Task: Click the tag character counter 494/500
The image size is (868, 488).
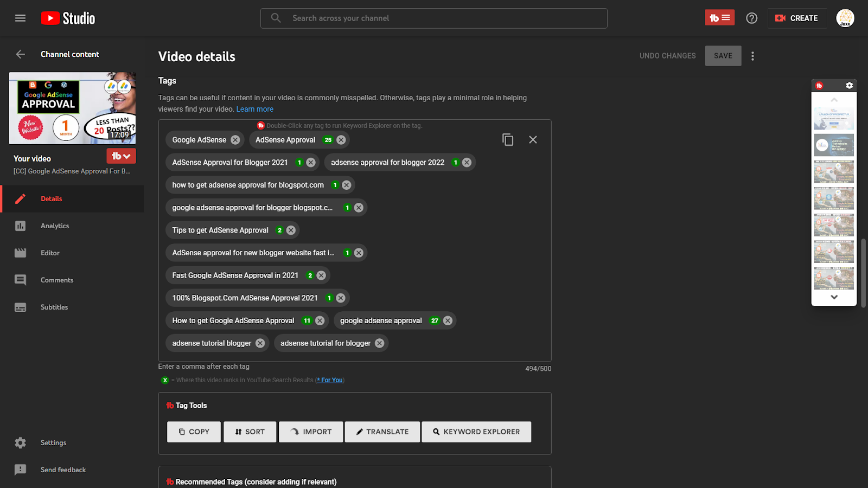Action: [x=538, y=369]
